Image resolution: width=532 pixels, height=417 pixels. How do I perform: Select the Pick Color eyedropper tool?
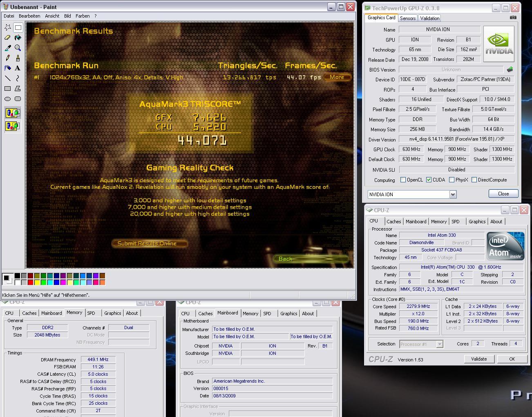(x=8, y=48)
